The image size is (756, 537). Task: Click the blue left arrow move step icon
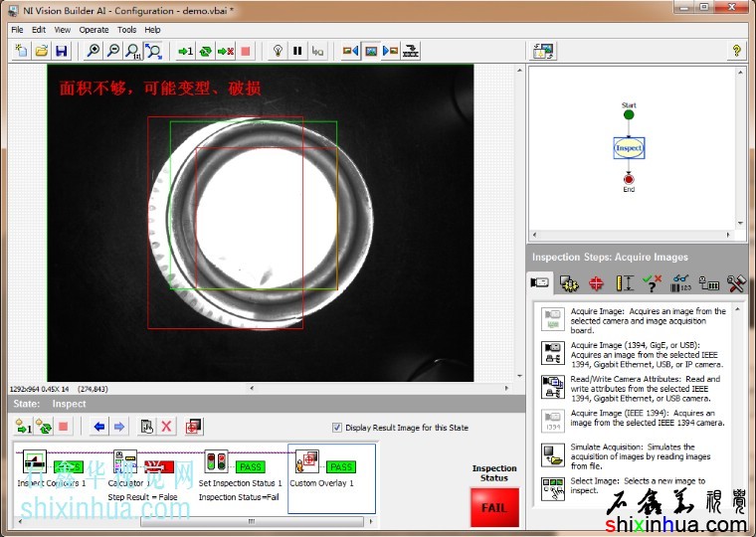pyautogui.click(x=98, y=427)
